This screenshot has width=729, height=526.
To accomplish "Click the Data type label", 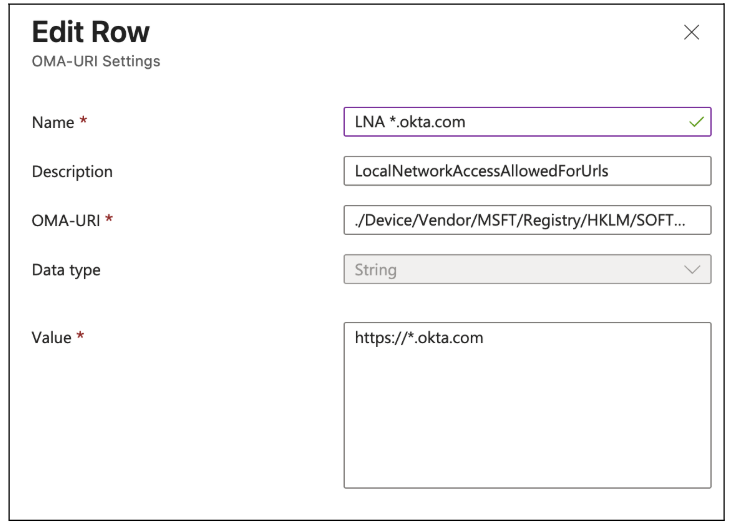I will (67, 269).
